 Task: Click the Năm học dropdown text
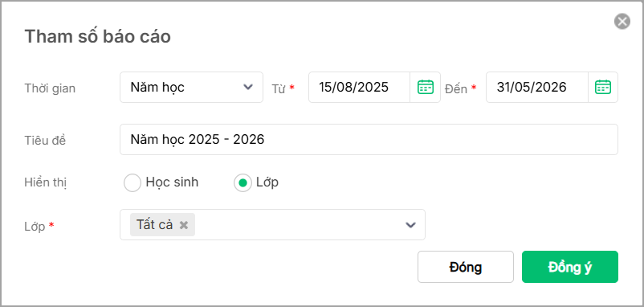(x=157, y=87)
